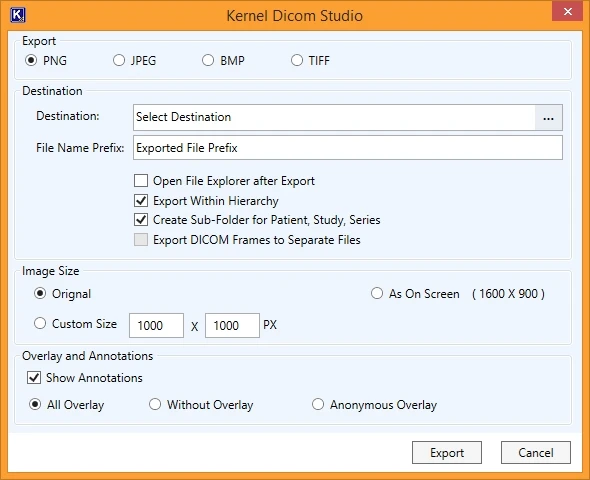Image resolution: width=590 pixels, height=480 pixels.
Task: Uncheck Export Within Hierarchy
Action: 141,201
